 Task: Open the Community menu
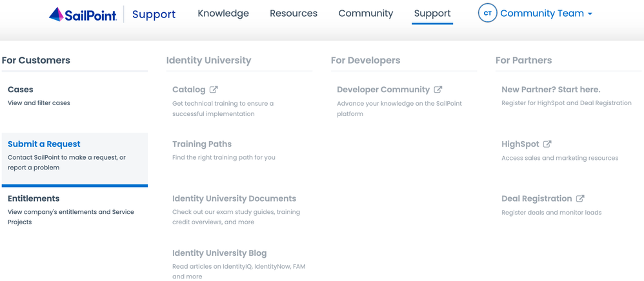pyautogui.click(x=366, y=14)
